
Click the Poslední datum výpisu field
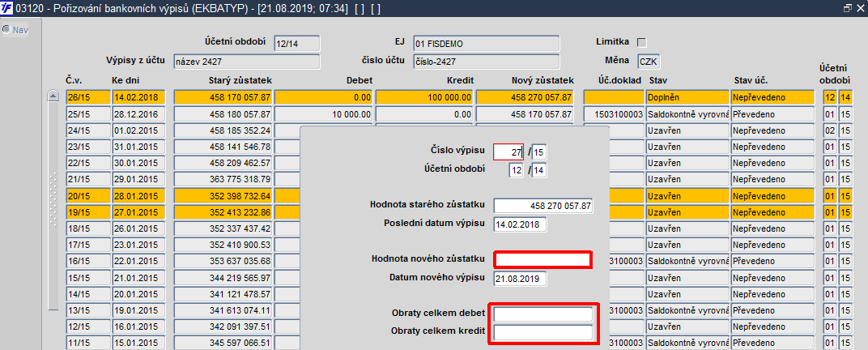[520, 224]
